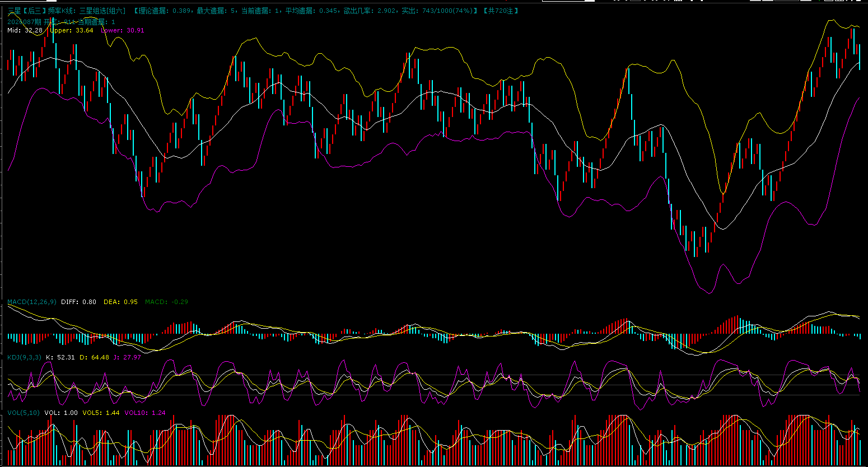Click the K: 52.31 value in KDJ
The image size is (868, 467).
tap(60, 357)
